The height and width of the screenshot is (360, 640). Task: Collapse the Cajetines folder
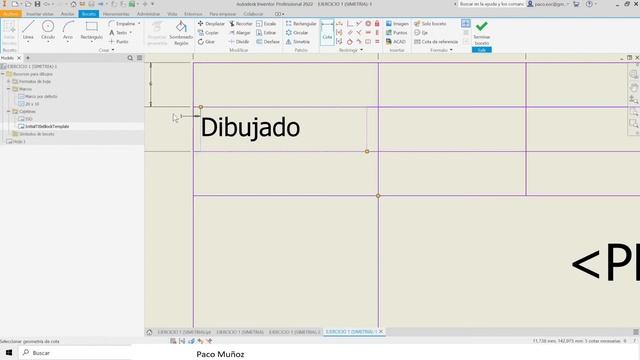[9, 111]
